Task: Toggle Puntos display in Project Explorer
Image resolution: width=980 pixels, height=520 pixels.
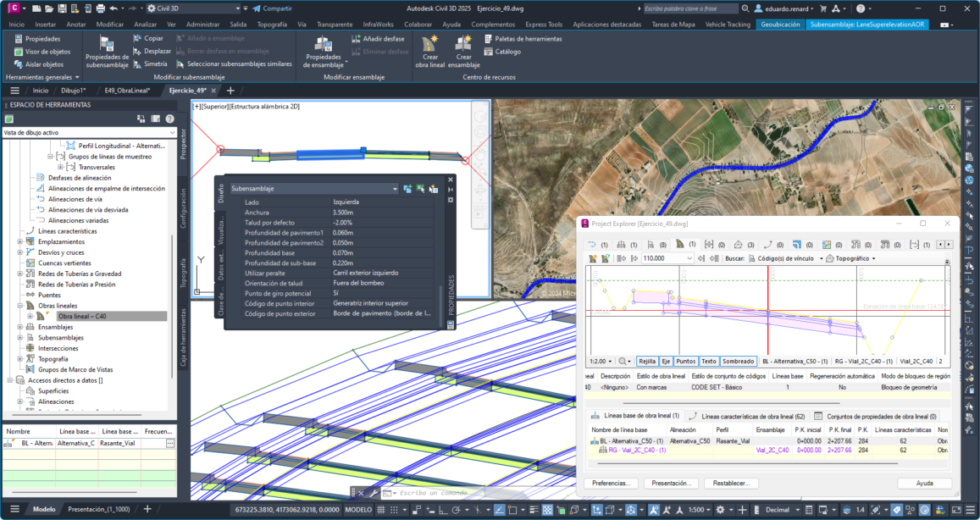Action: pos(686,361)
